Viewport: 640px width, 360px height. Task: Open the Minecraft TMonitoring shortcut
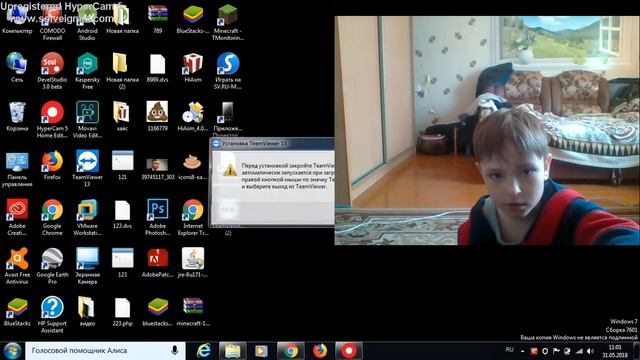click(228, 22)
